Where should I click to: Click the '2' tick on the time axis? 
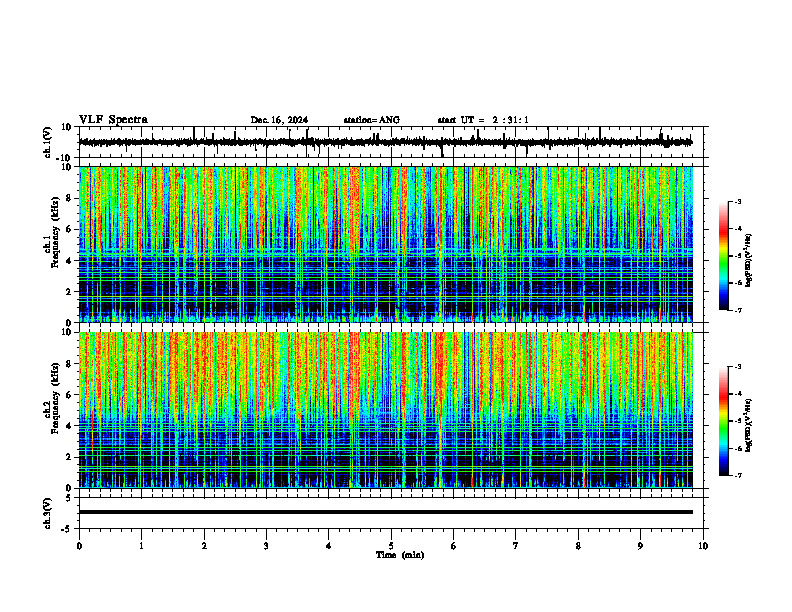pos(204,546)
